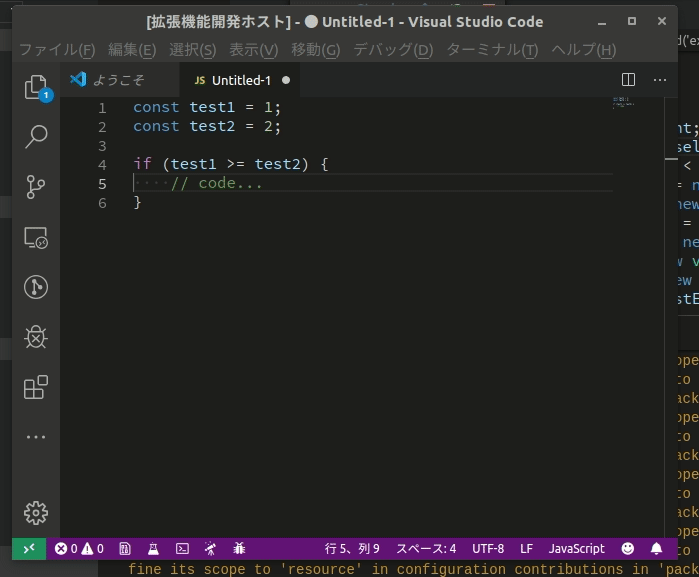Image resolution: width=699 pixels, height=577 pixels.
Task: Click the terminal icon in status bar
Action: tap(182, 548)
